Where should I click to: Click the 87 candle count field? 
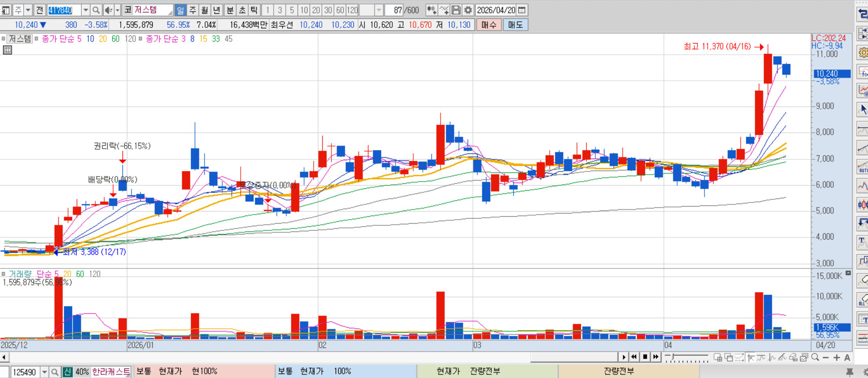click(x=394, y=10)
